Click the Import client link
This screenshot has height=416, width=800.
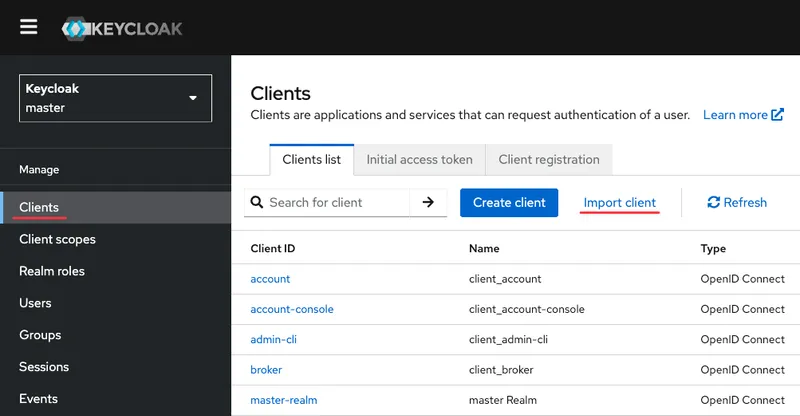[620, 202]
